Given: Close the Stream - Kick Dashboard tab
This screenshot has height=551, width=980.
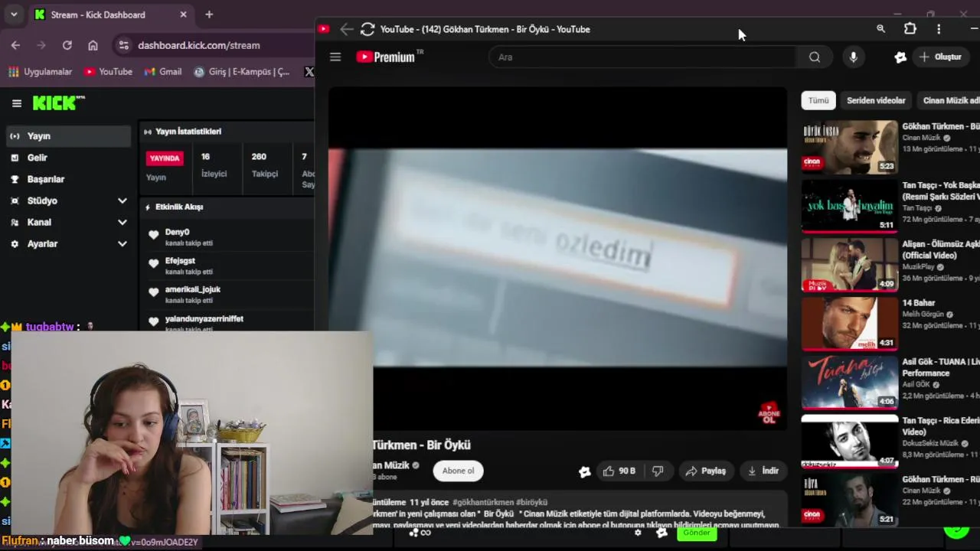Looking at the screenshot, I should pyautogui.click(x=183, y=15).
